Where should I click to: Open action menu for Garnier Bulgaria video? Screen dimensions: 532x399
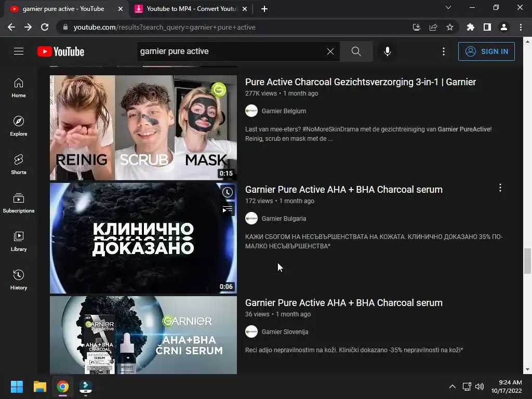pos(500,188)
